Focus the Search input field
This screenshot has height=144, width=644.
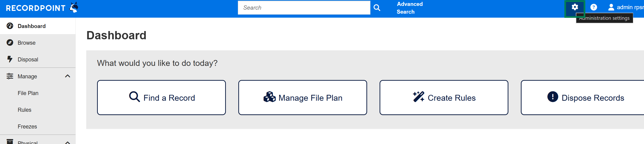pos(304,8)
